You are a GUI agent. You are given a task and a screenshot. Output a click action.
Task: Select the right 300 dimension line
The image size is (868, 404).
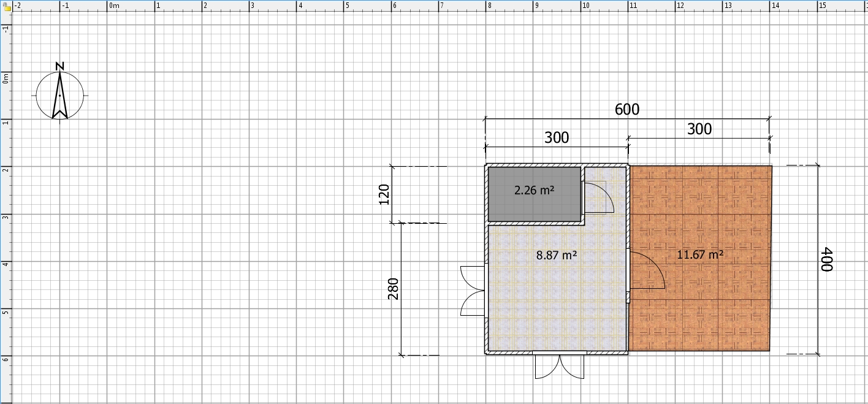(x=699, y=129)
